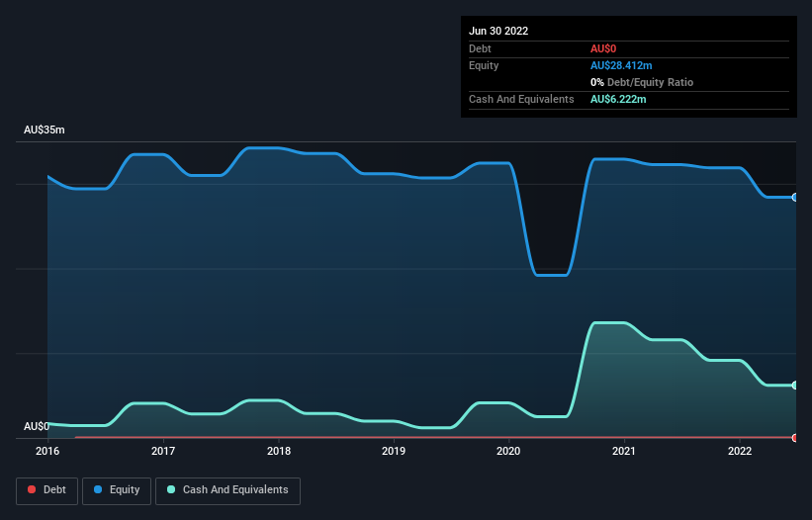This screenshot has height=520, width=812.
Task: Click the 2020 x-axis label
Action: coord(508,451)
